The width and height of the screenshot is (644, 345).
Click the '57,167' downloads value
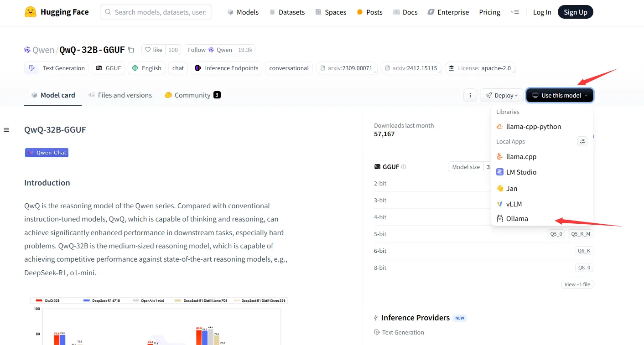tap(384, 134)
